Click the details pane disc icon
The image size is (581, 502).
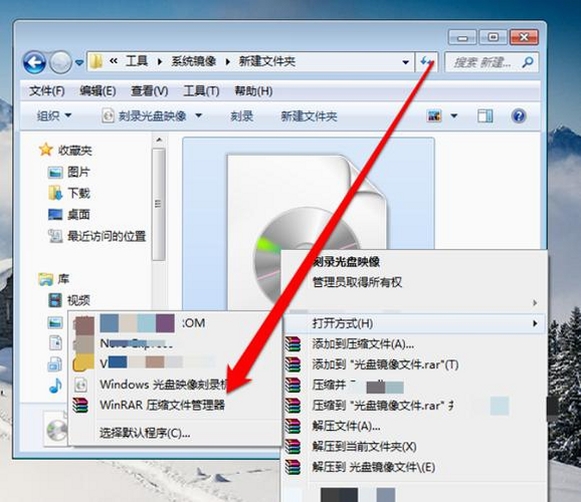tap(56, 428)
